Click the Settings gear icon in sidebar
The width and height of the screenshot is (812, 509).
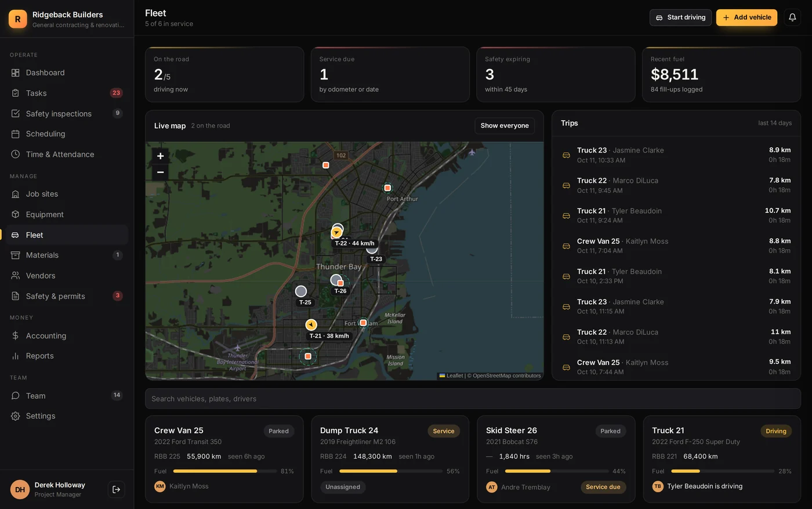coord(16,416)
